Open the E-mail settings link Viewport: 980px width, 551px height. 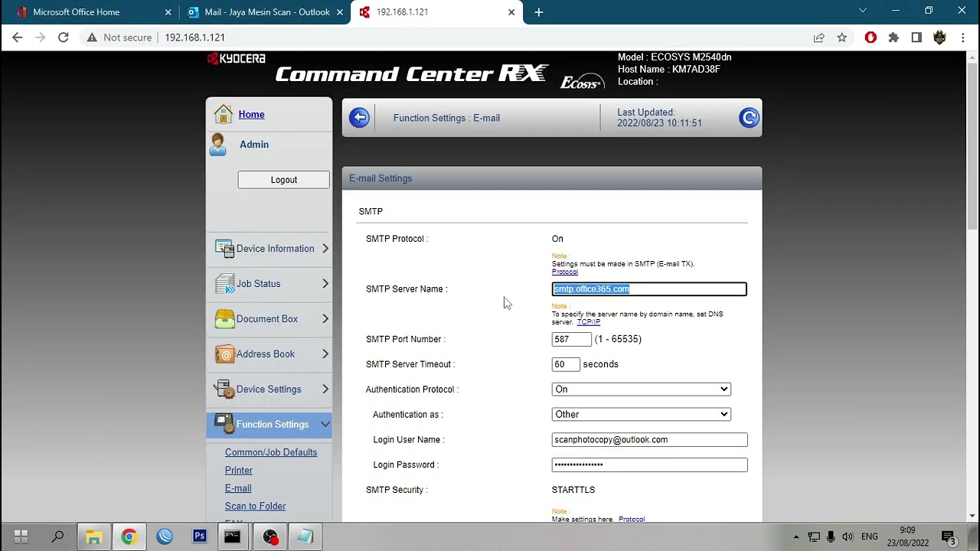pos(238,488)
